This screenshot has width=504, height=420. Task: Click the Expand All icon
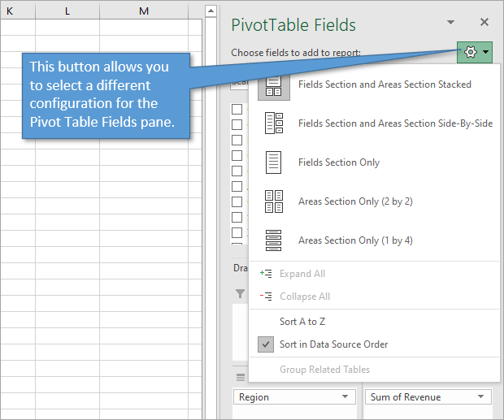pyautogui.click(x=265, y=274)
